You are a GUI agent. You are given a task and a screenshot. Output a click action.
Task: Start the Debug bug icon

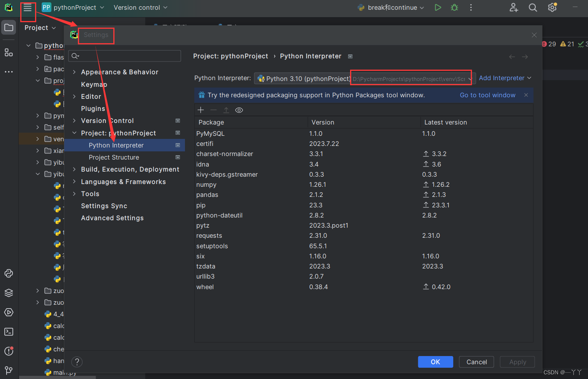(454, 7)
